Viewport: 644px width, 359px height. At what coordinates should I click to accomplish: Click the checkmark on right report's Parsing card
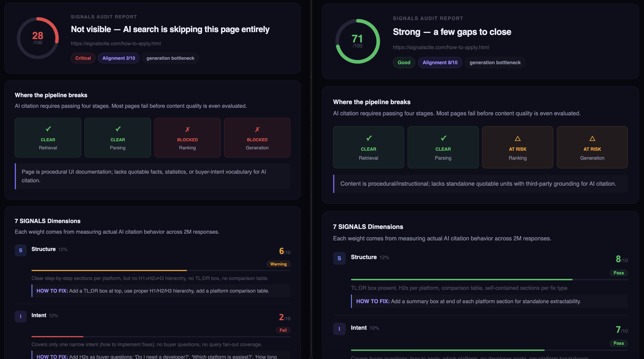pyautogui.click(x=443, y=138)
